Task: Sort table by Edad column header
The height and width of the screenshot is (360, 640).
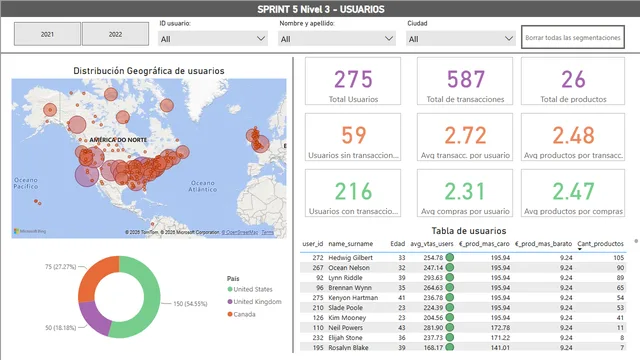Action: coord(398,244)
